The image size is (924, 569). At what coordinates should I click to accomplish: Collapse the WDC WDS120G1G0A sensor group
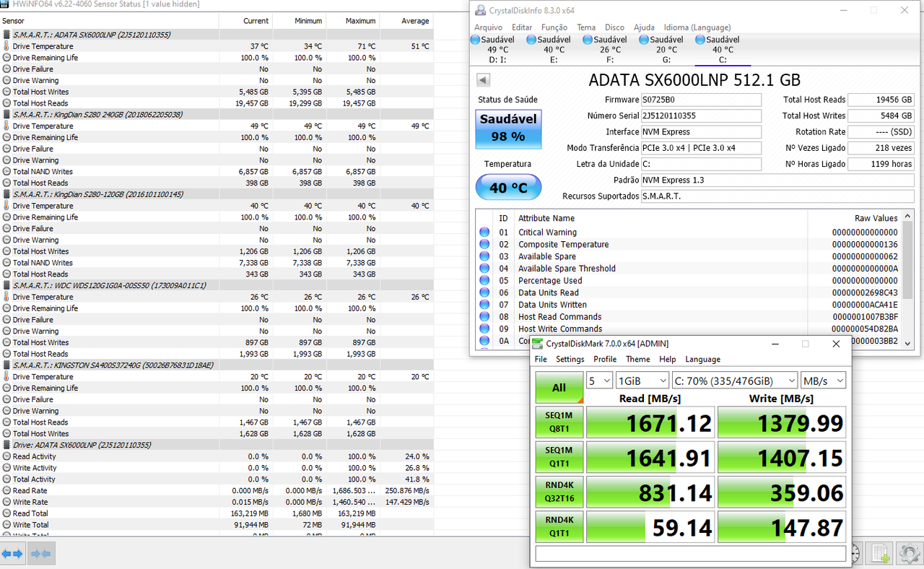6,285
